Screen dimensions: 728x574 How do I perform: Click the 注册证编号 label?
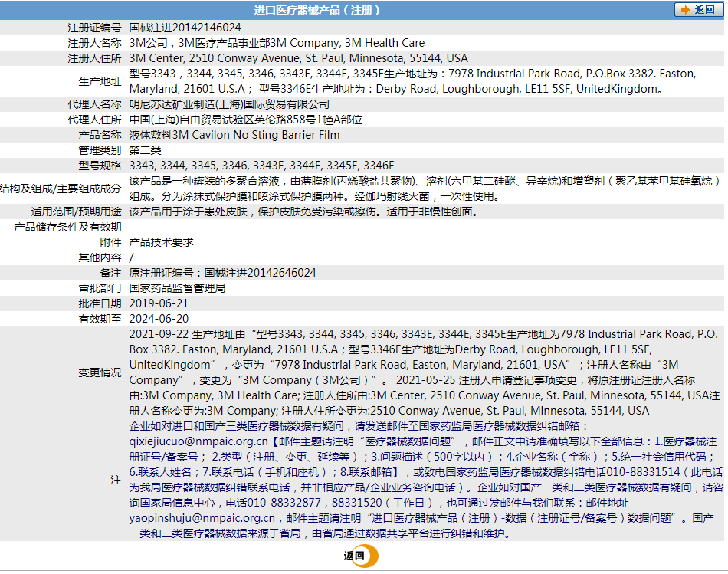[x=94, y=28]
